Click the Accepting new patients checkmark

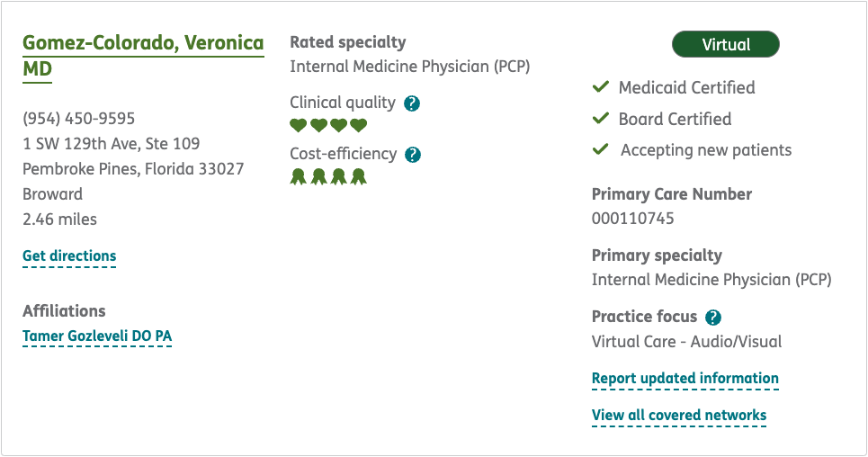pos(601,149)
